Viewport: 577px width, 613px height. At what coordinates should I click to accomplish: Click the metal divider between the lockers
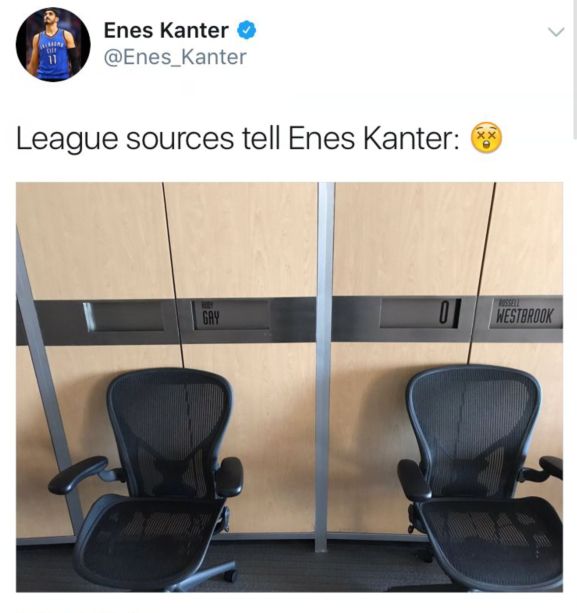tap(324, 367)
